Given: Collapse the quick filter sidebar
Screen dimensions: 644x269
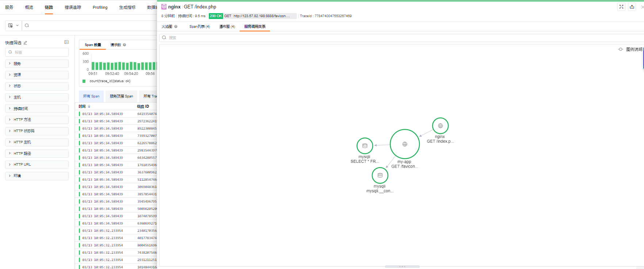Looking at the screenshot, I should (x=66, y=42).
